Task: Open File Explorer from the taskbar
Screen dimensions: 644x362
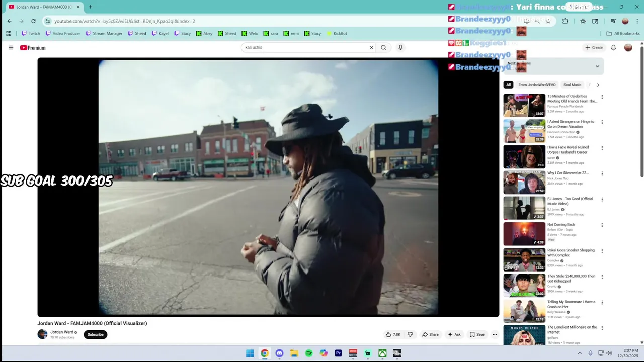Action: point(294,353)
